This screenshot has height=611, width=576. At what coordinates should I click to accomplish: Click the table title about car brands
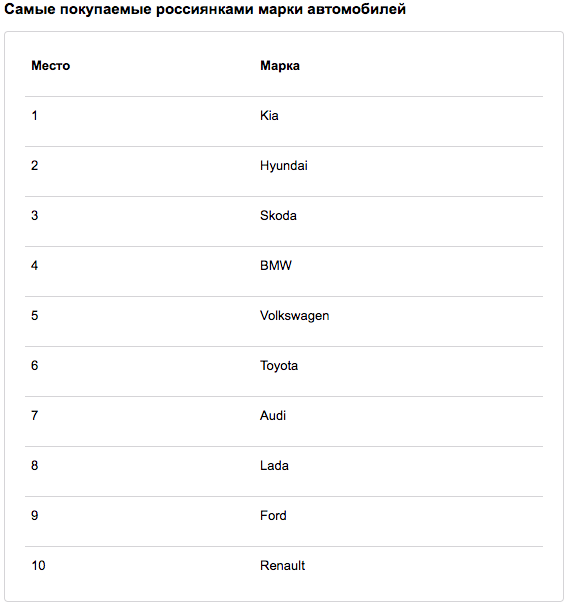[205, 9]
